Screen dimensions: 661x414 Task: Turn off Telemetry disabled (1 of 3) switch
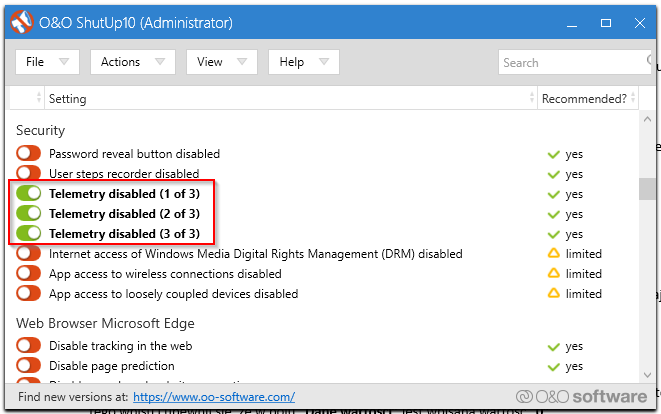(29, 193)
